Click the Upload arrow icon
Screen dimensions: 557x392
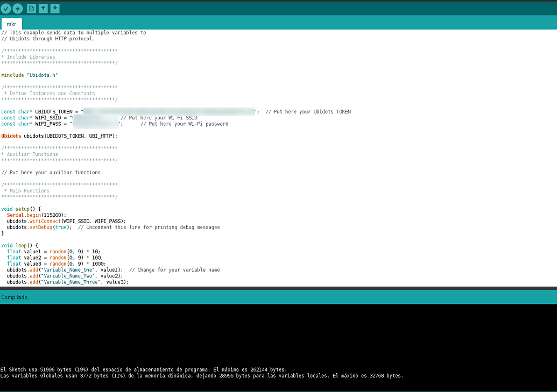pos(19,8)
